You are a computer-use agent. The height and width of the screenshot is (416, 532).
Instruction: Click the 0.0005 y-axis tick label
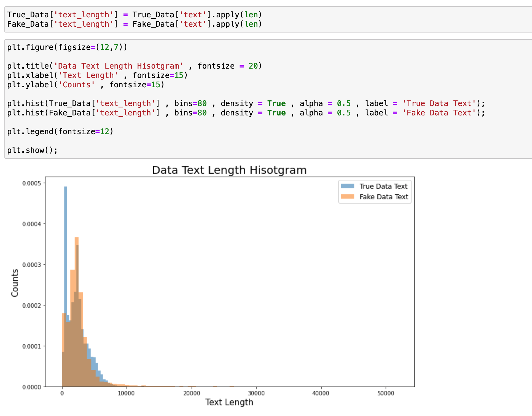[31, 183]
